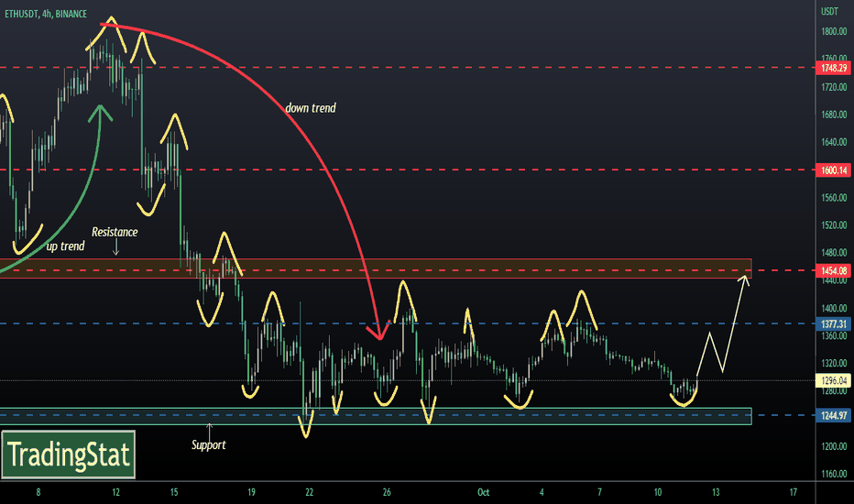Click the 1320.00 price axis tick
The height and width of the screenshot is (504, 854).
[834, 364]
